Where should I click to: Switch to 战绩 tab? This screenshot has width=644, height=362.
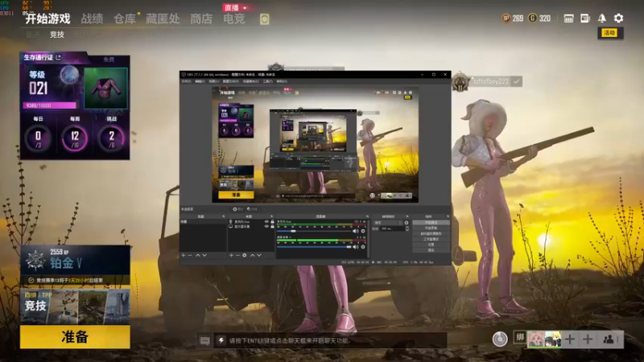point(92,19)
